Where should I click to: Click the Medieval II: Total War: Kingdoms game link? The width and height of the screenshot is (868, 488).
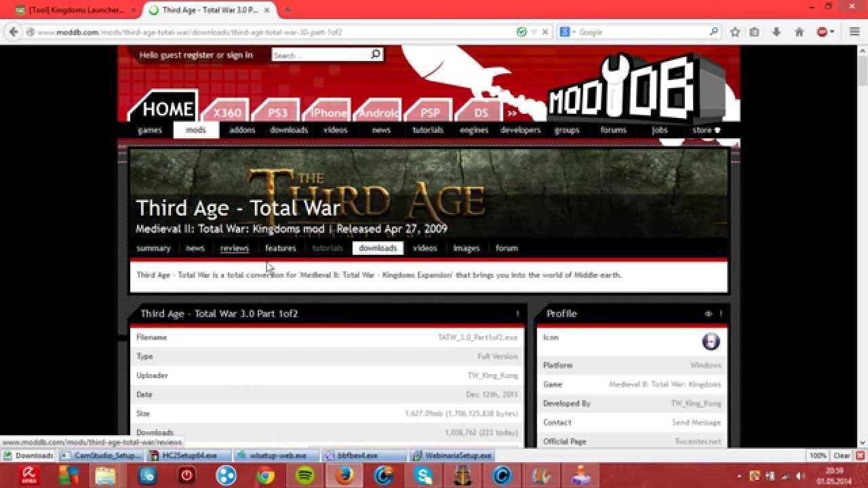point(665,384)
